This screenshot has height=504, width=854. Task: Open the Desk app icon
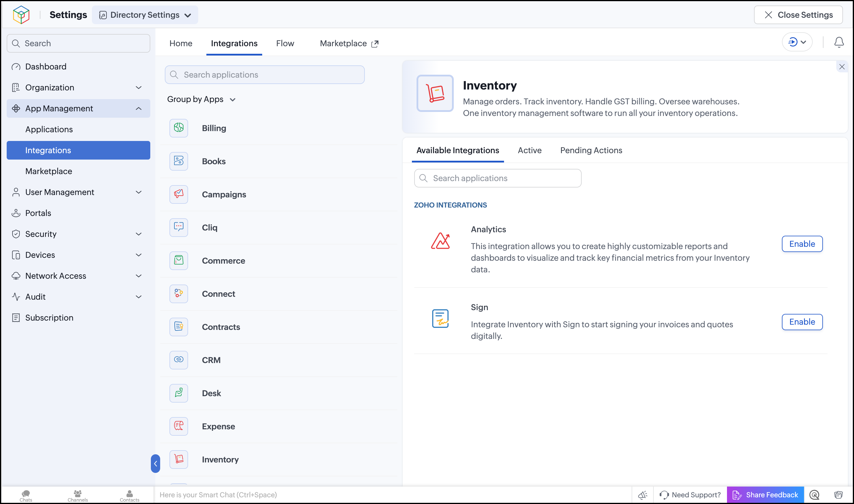pos(178,393)
